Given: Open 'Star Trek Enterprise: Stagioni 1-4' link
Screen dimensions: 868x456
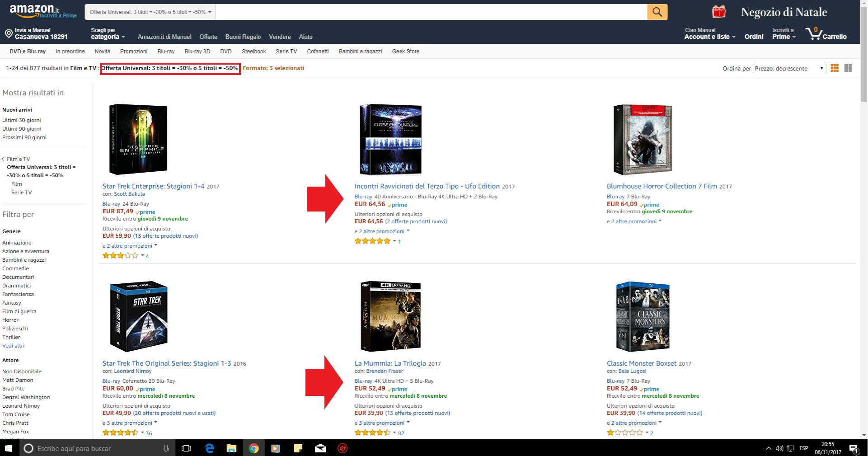Looking at the screenshot, I should coord(153,186).
